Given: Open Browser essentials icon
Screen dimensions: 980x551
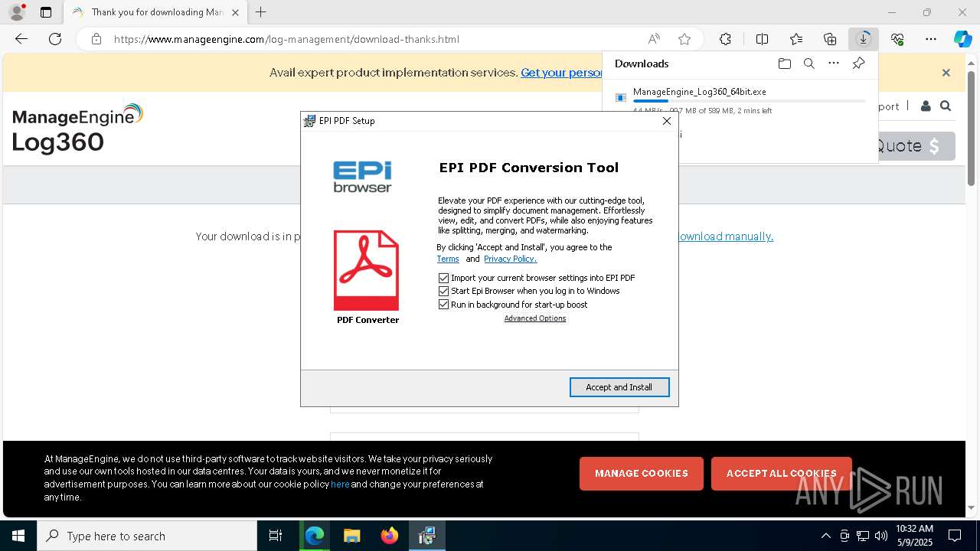Looking at the screenshot, I should [x=897, y=39].
